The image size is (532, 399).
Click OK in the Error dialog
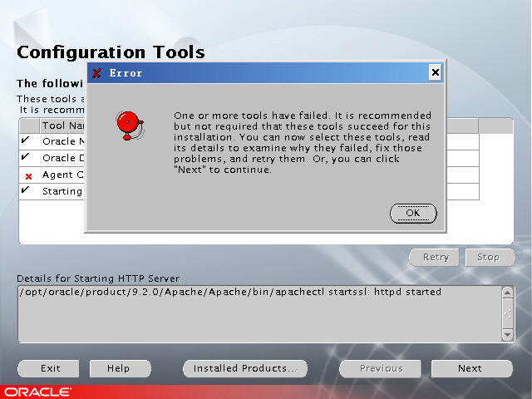(413, 213)
